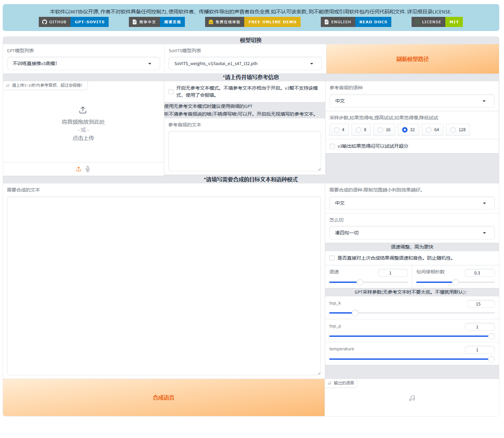This screenshot has height=438, width=504.
Task: Click the top_k slider handle
Action: tap(355, 313)
